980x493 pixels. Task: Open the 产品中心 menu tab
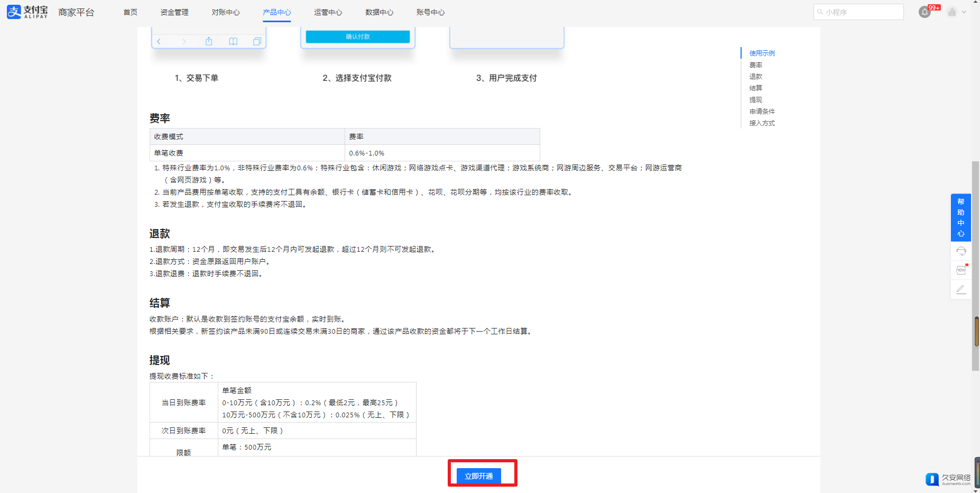tap(277, 12)
